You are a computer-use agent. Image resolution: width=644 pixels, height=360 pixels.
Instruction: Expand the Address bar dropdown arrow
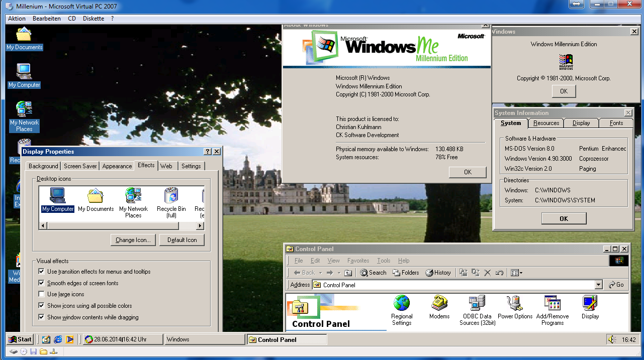598,285
